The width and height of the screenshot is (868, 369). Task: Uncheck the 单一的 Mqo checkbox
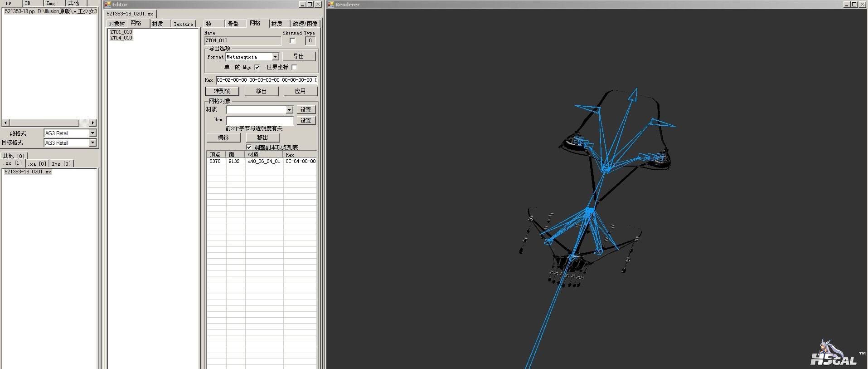point(257,67)
